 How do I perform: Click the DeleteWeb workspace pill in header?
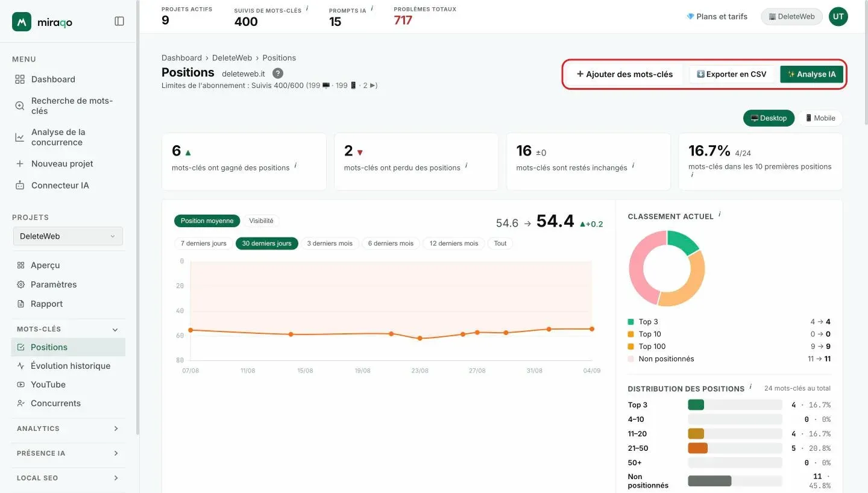pos(791,17)
